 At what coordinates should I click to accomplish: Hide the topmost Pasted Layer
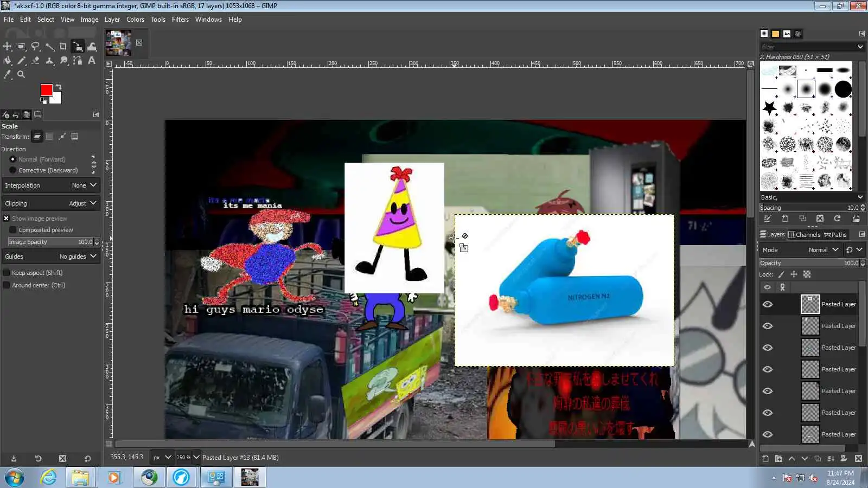tap(768, 304)
